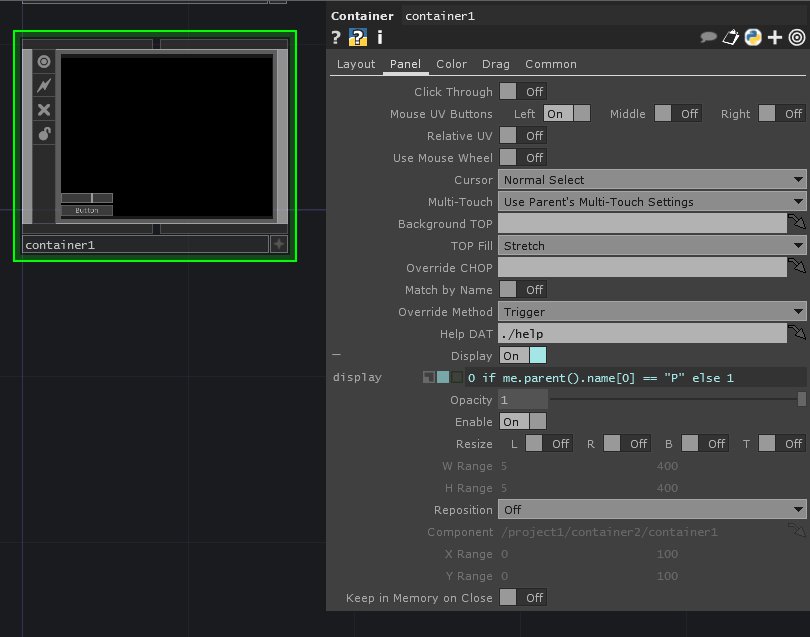Open the TOP Fill dropdown menu
810x637 pixels.
click(x=652, y=246)
